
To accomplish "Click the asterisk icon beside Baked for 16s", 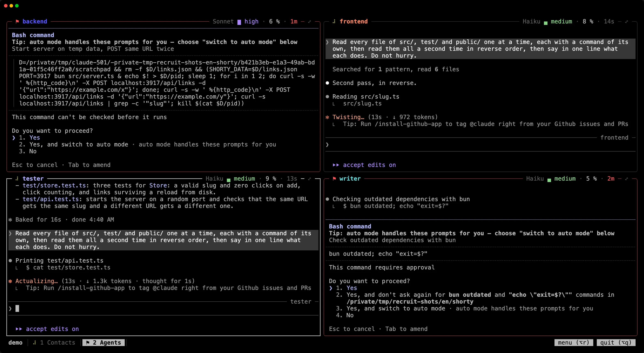I will coord(10,220).
